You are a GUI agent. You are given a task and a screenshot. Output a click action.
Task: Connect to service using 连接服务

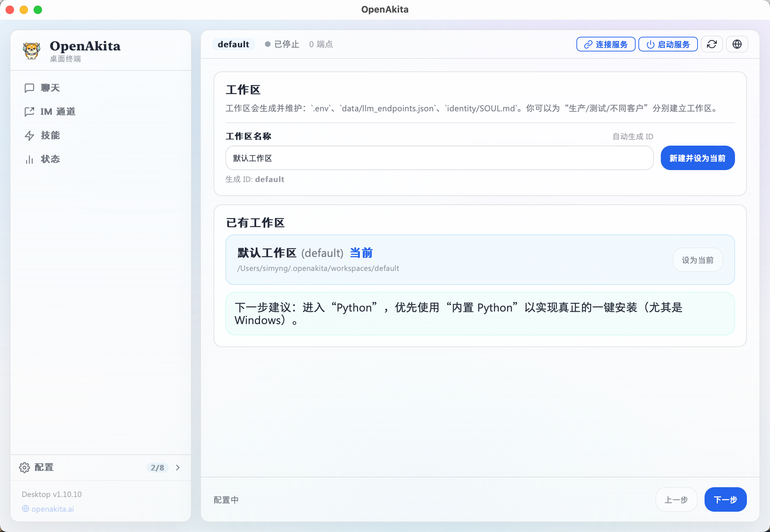tap(605, 44)
